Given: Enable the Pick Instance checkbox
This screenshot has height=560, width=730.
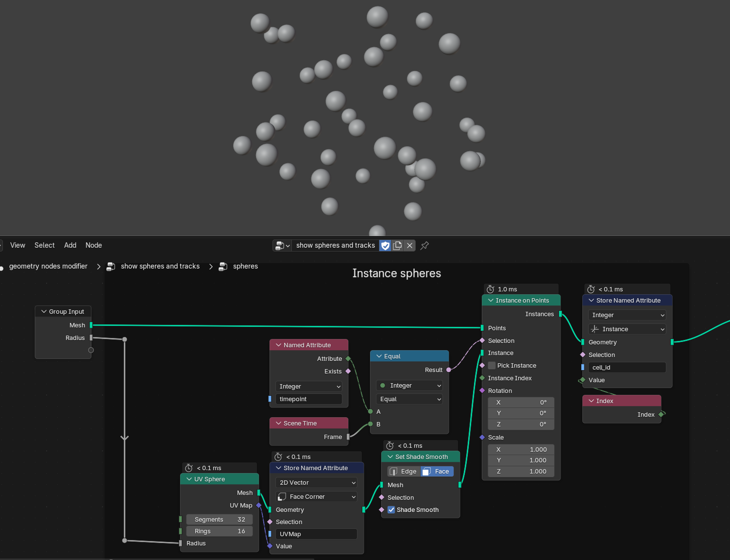Looking at the screenshot, I should (492, 366).
